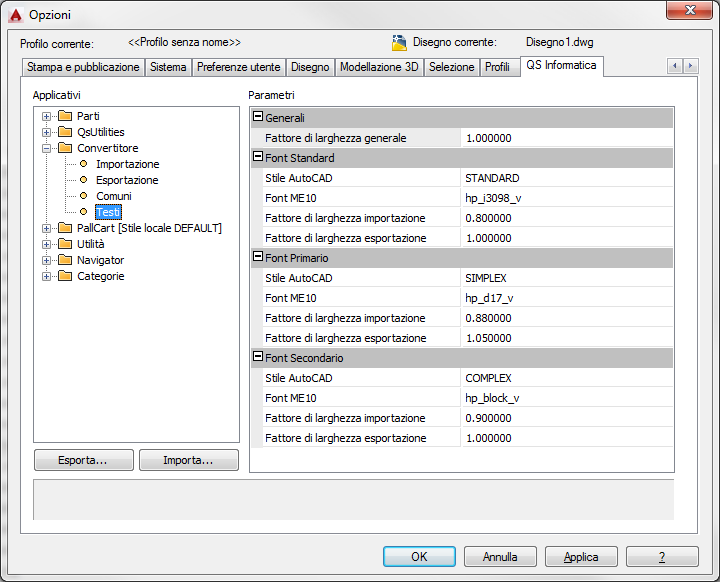Collapse the Font Primario parameter group

258,256
